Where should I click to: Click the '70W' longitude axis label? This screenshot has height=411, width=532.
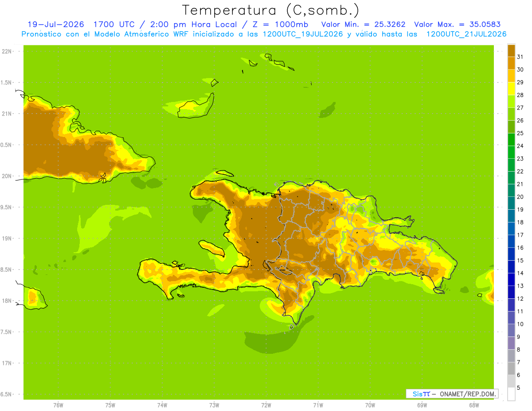[x=370, y=405]
